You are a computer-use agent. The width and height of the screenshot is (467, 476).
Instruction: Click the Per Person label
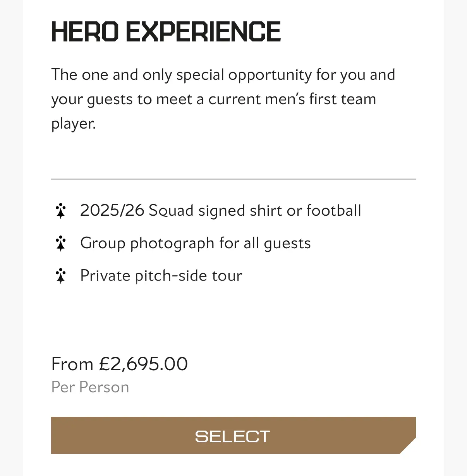pos(90,387)
